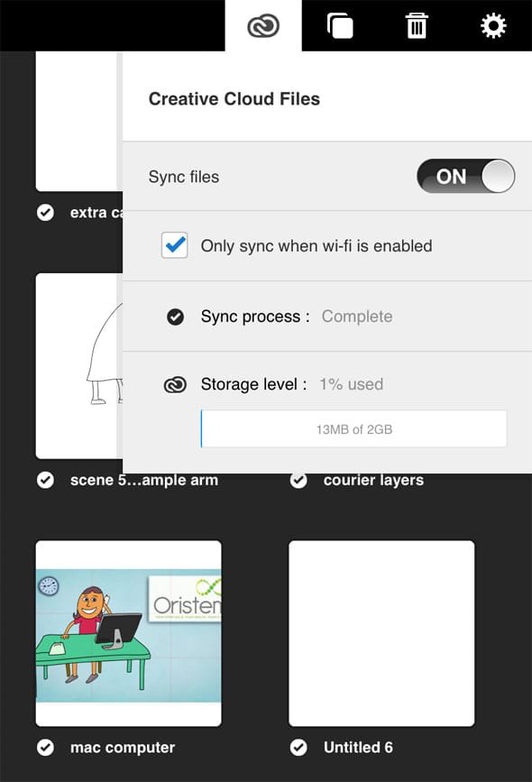Click the mac computer project label

pyautogui.click(x=123, y=748)
